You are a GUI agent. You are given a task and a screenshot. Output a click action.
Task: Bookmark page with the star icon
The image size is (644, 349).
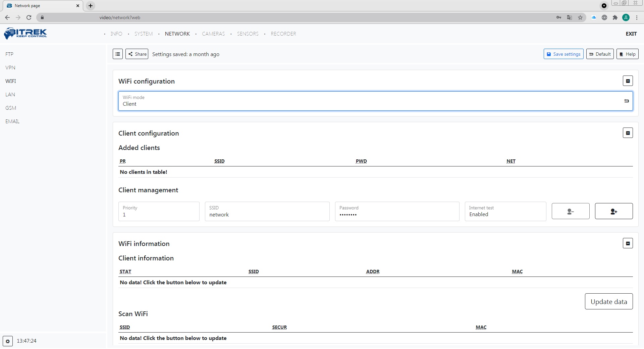click(x=580, y=17)
